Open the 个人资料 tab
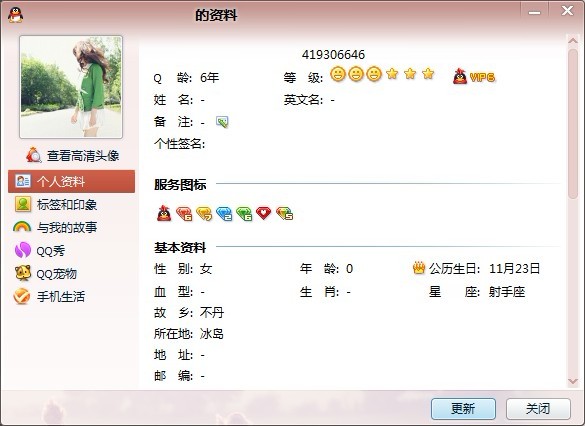 tap(72, 181)
